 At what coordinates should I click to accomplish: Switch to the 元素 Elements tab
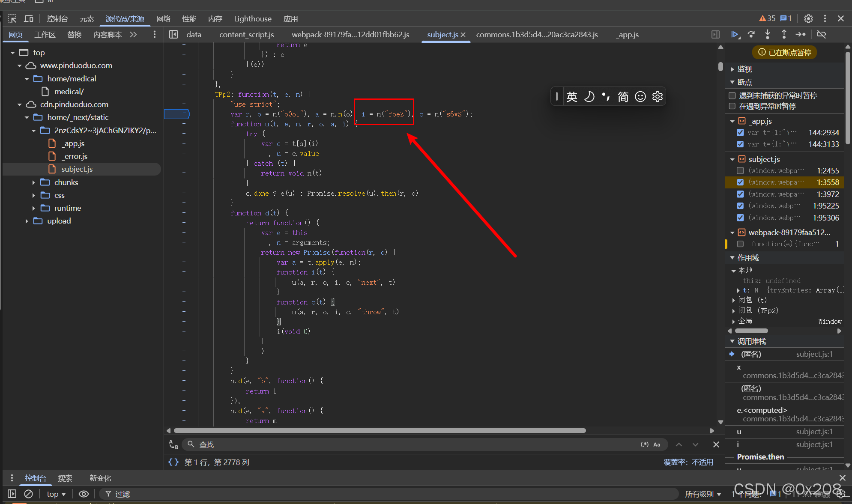(x=87, y=19)
